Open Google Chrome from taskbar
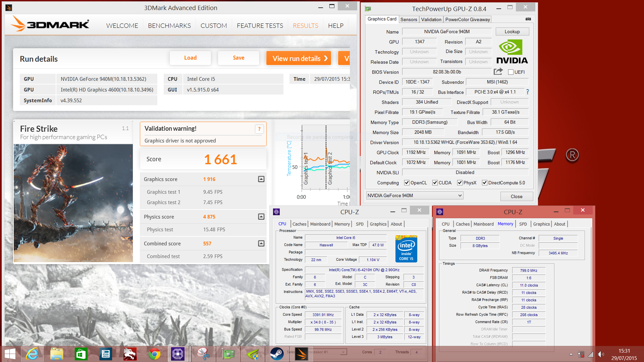644x362 pixels. click(155, 354)
